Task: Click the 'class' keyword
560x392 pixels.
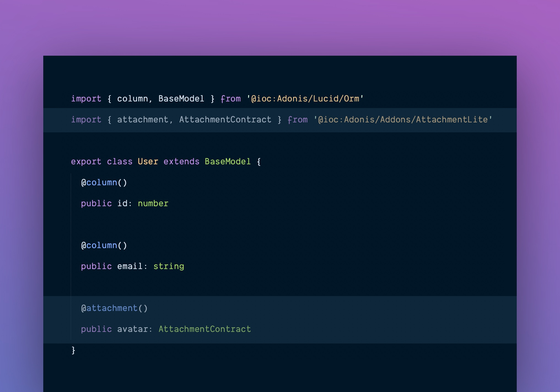Action: pos(120,162)
